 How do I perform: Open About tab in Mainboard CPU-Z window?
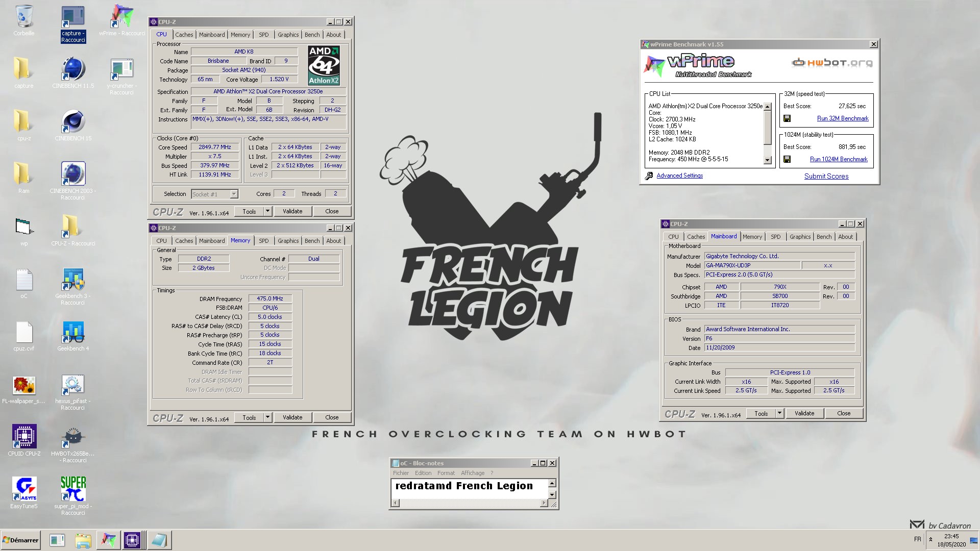(x=845, y=237)
